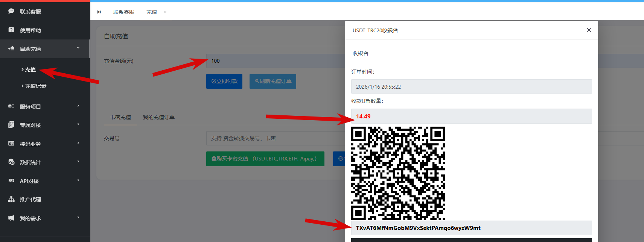Switch to 我的充值订单 tab
The image size is (644, 242).
coord(159,117)
